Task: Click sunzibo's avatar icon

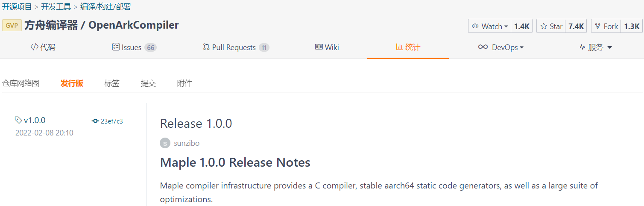Action: click(x=165, y=143)
